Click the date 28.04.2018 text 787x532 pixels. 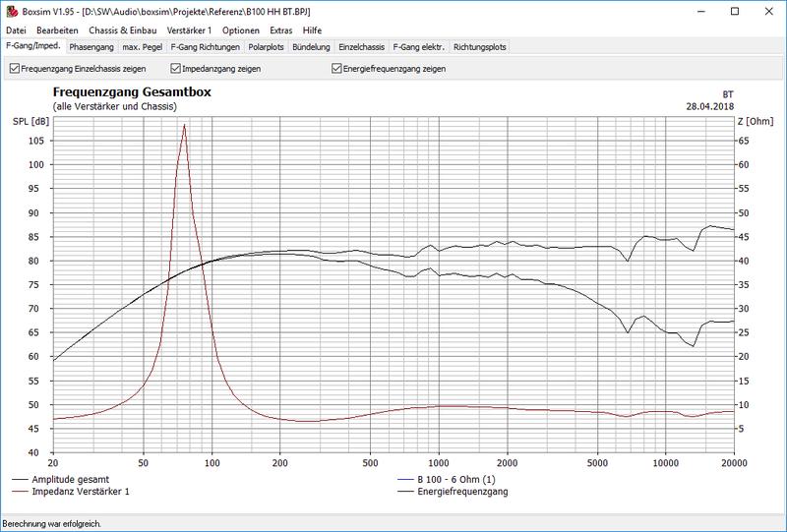click(709, 106)
